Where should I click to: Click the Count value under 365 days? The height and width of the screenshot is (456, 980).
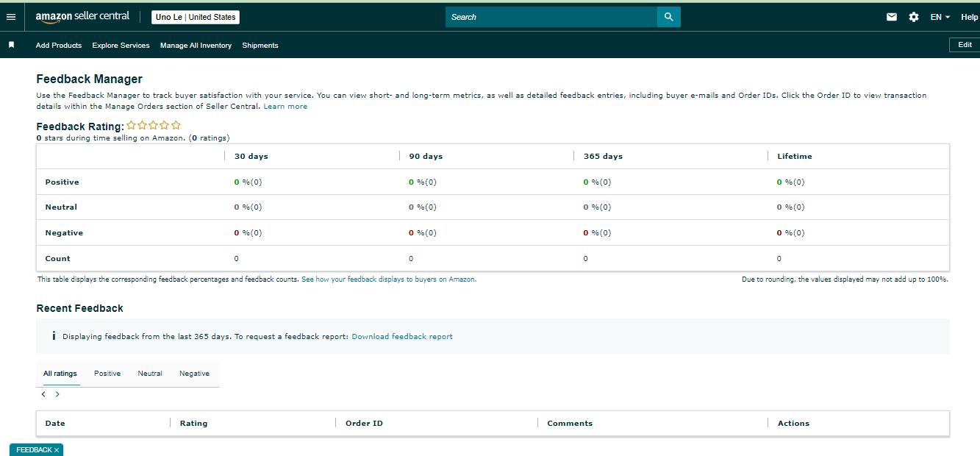(x=585, y=258)
